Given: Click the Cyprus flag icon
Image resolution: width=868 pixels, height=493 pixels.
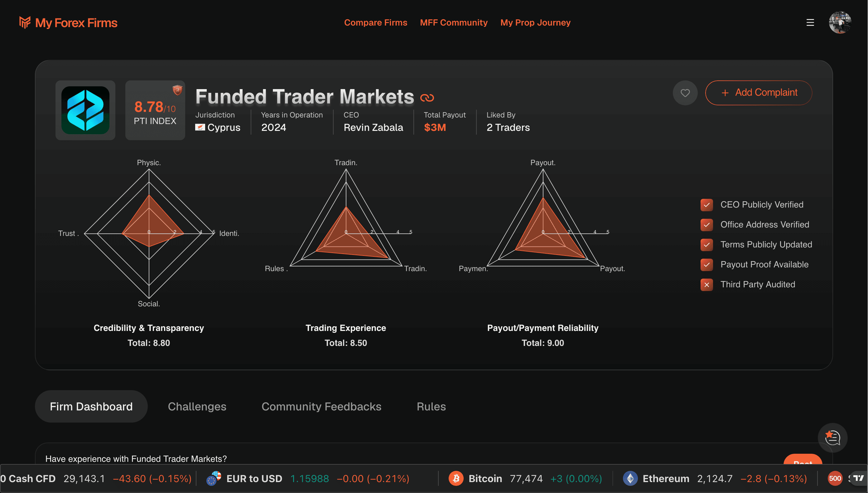Looking at the screenshot, I should point(200,127).
